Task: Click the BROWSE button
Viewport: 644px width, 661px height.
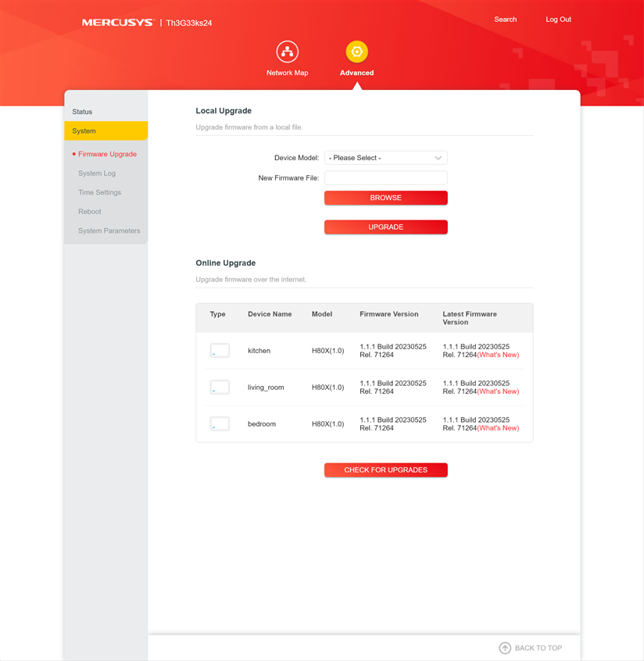Action: pos(385,198)
